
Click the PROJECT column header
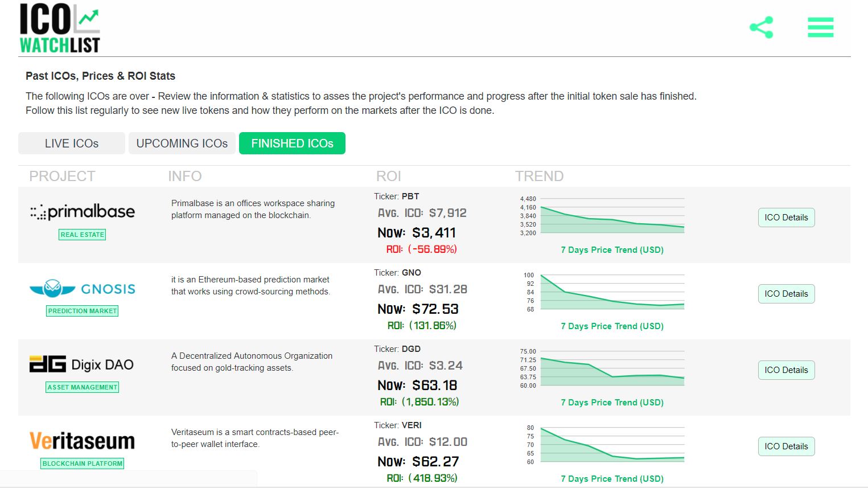click(x=62, y=177)
